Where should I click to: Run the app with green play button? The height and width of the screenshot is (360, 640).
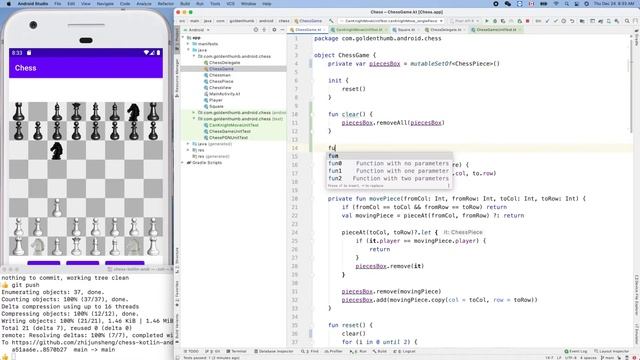coord(487,21)
